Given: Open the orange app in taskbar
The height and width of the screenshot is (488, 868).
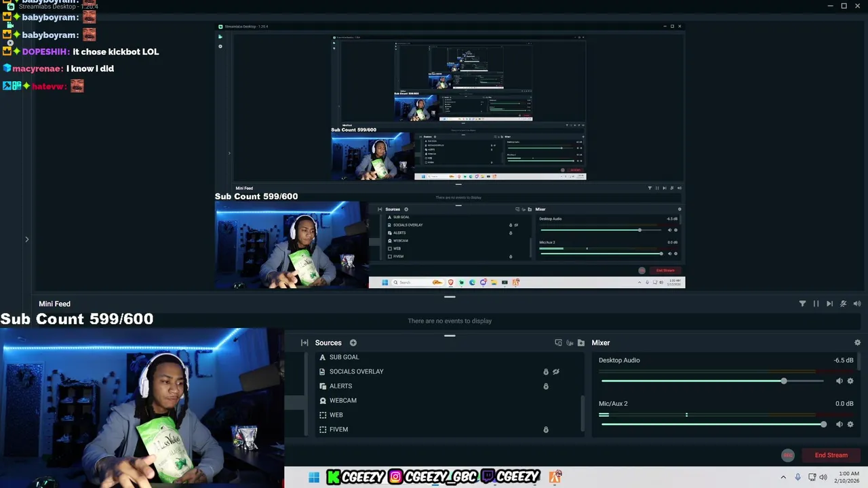Looking at the screenshot, I should [x=555, y=477].
